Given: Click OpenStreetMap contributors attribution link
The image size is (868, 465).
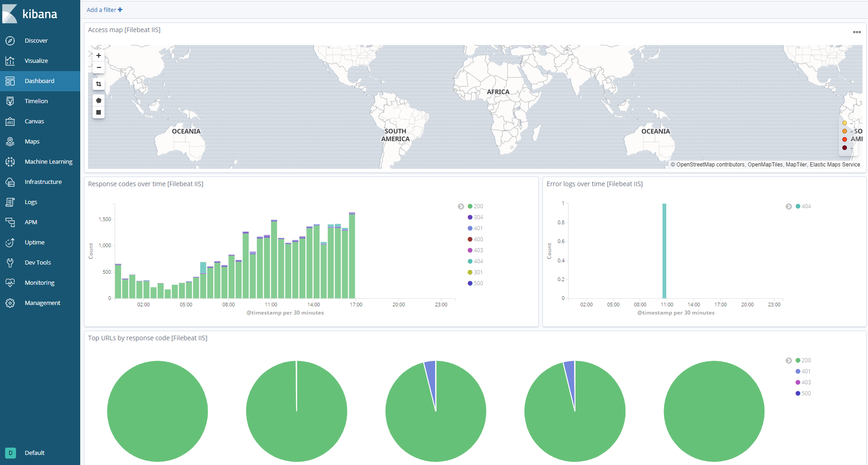Looking at the screenshot, I should coord(710,165).
